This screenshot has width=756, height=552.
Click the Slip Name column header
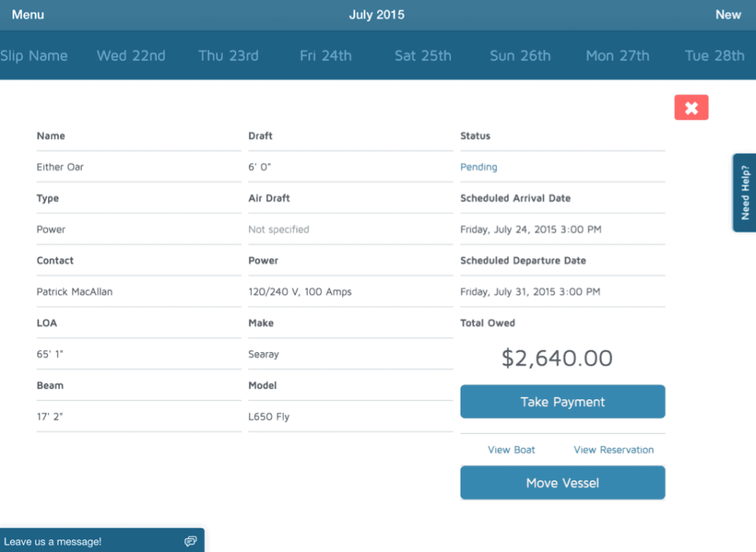pos(34,56)
